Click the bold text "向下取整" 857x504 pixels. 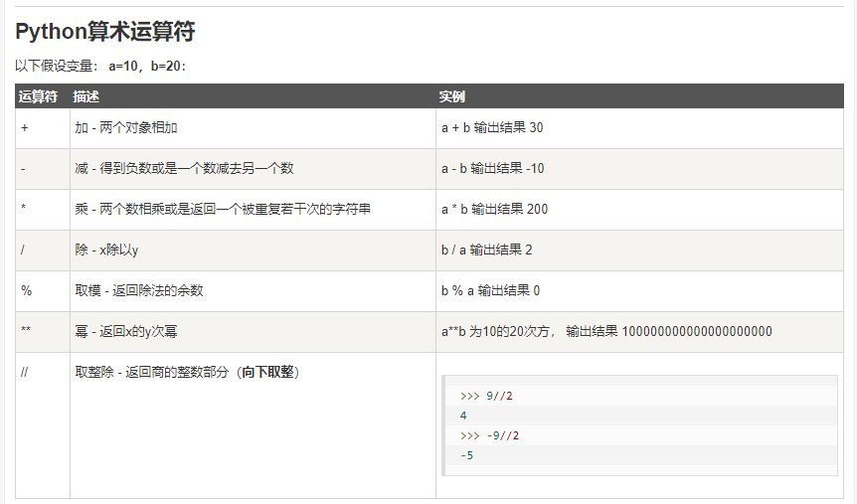click(267, 372)
